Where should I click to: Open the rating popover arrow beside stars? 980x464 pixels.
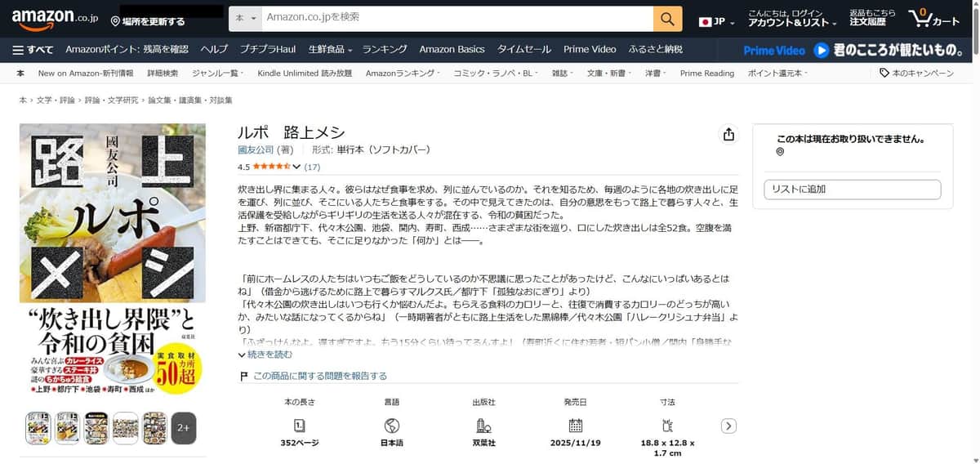[298, 167]
